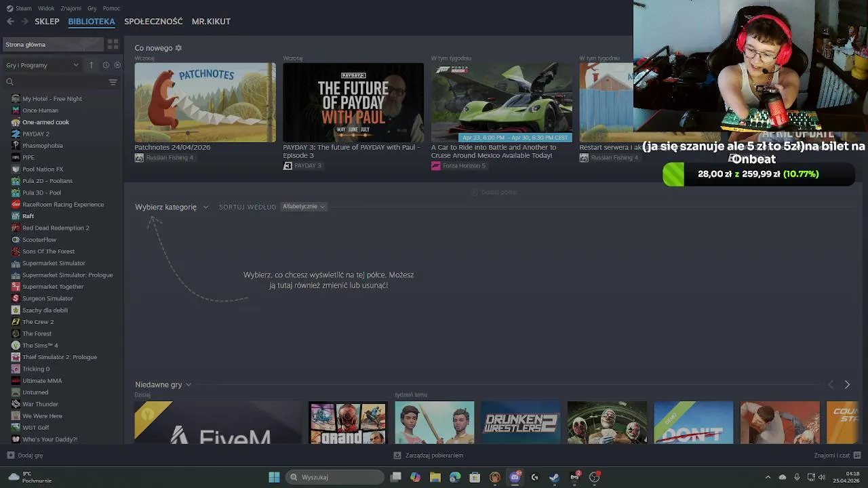Screen dimensions: 868x488
Task: Open Zarządzaj pobieraniem downloads icon
Action: (397, 455)
